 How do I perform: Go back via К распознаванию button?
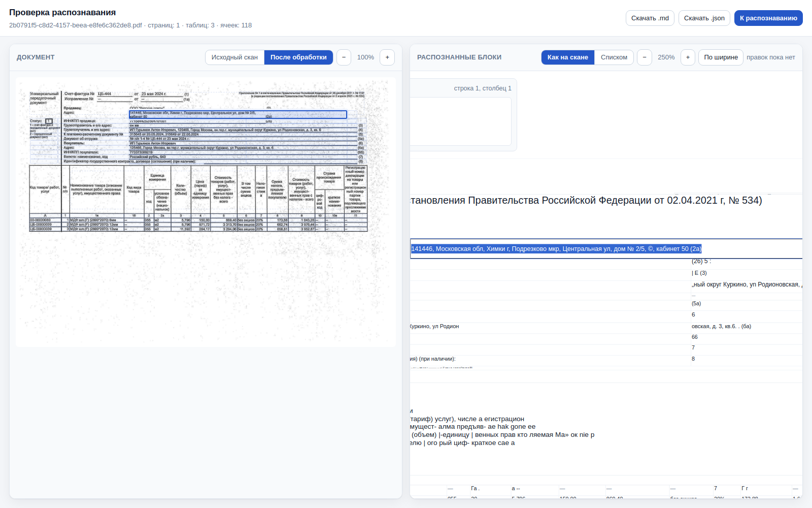[x=768, y=18]
